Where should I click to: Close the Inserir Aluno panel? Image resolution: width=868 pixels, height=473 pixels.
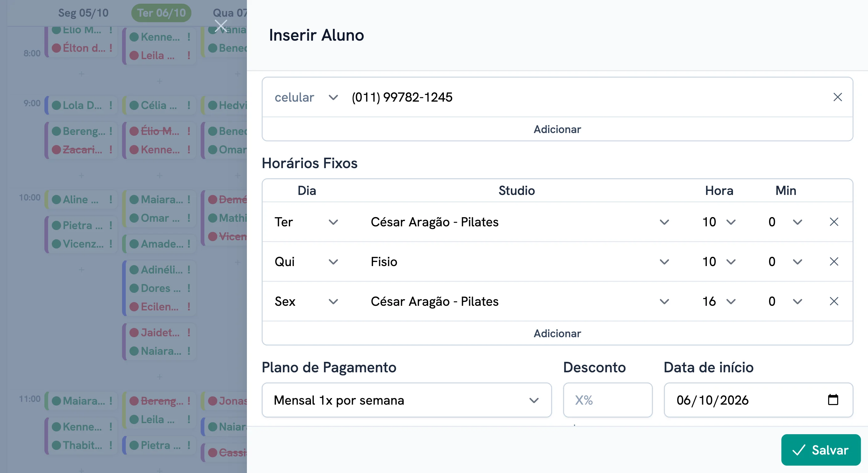pos(221,26)
